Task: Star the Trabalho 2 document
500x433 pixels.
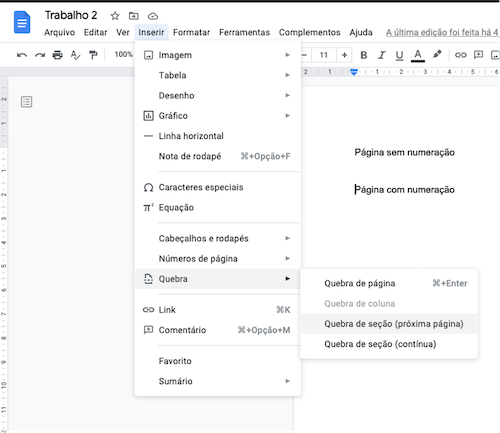Action: coord(115,16)
